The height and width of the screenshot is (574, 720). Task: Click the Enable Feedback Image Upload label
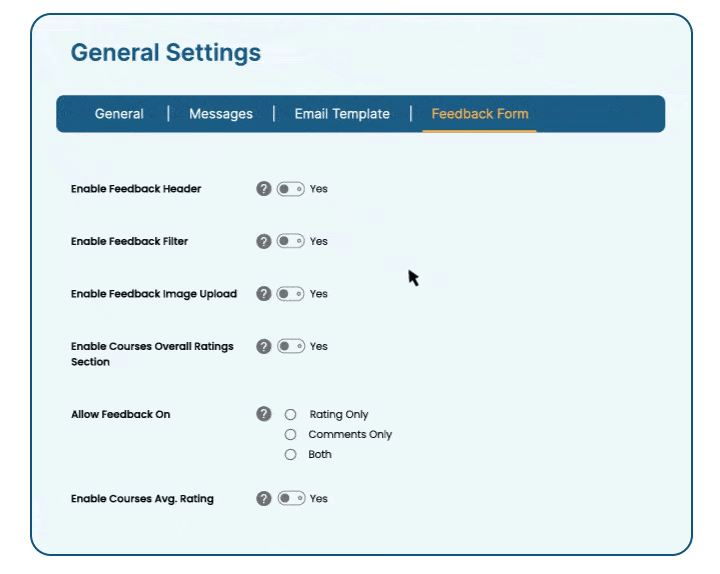[154, 294]
